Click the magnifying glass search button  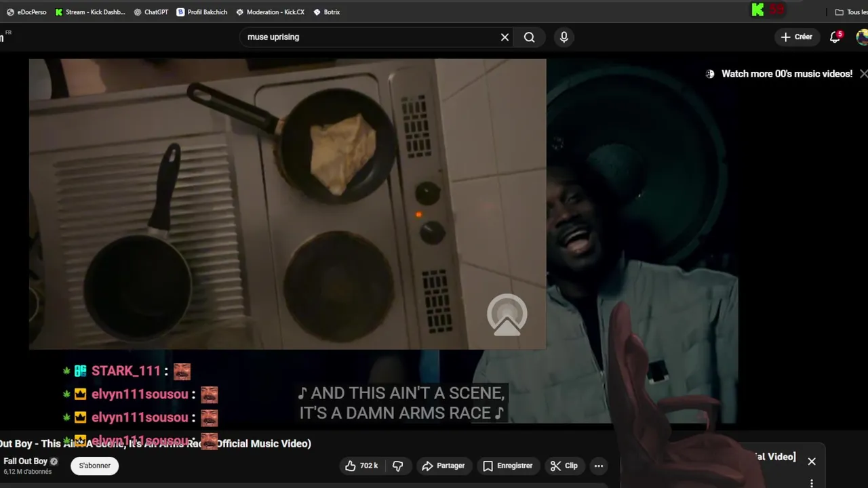click(530, 37)
